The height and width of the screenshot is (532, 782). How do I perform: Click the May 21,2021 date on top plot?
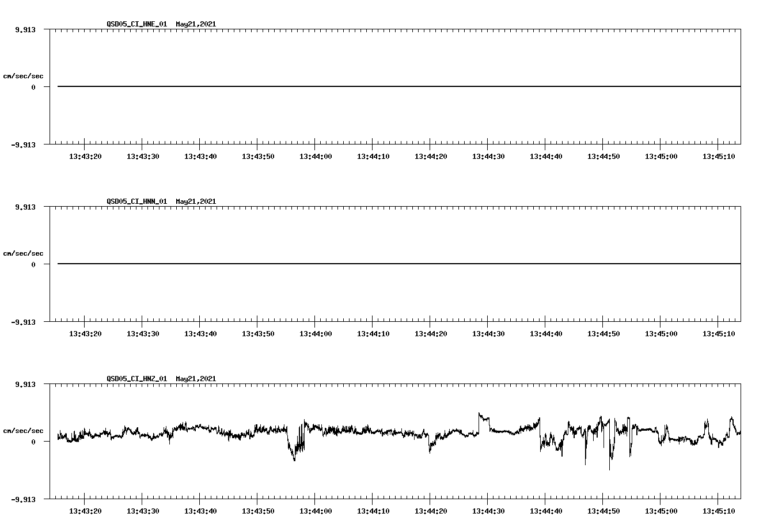tap(195, 25)
